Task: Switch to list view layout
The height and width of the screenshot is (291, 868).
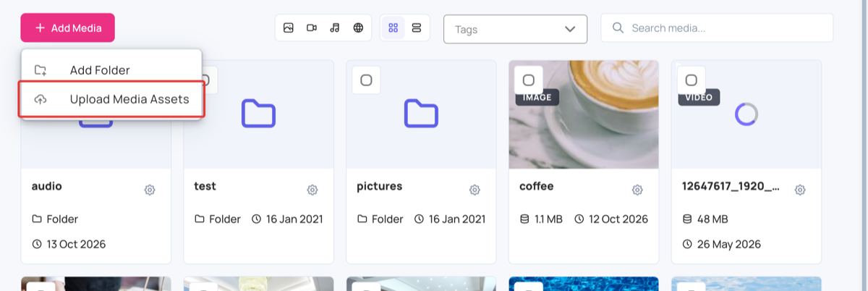Action: (417, 28)
